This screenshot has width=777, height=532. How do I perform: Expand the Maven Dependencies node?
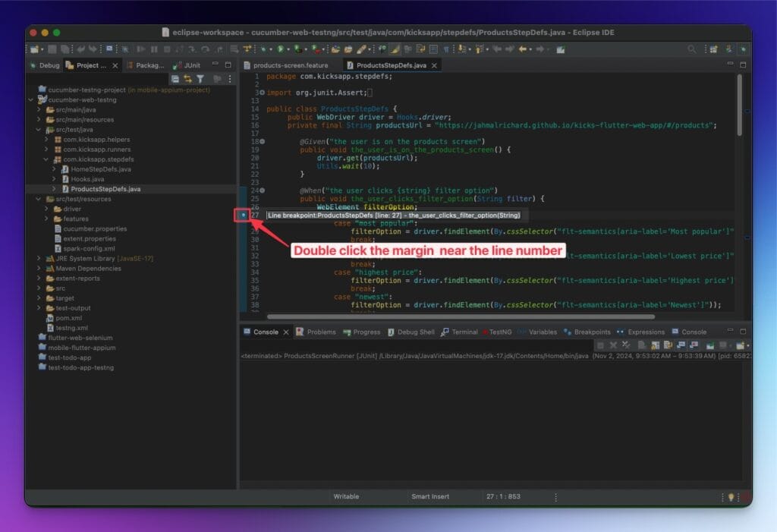point(39,268)
